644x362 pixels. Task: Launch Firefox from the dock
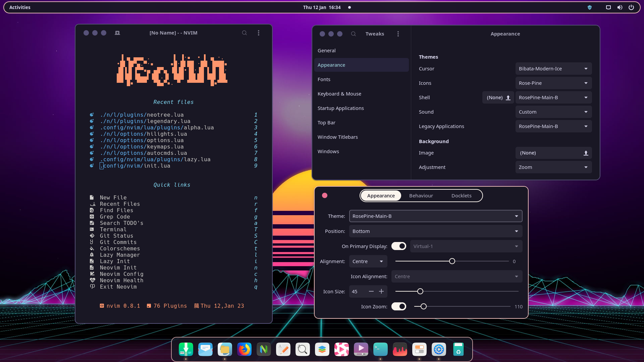pyautogui.click(x=244, y=349)
